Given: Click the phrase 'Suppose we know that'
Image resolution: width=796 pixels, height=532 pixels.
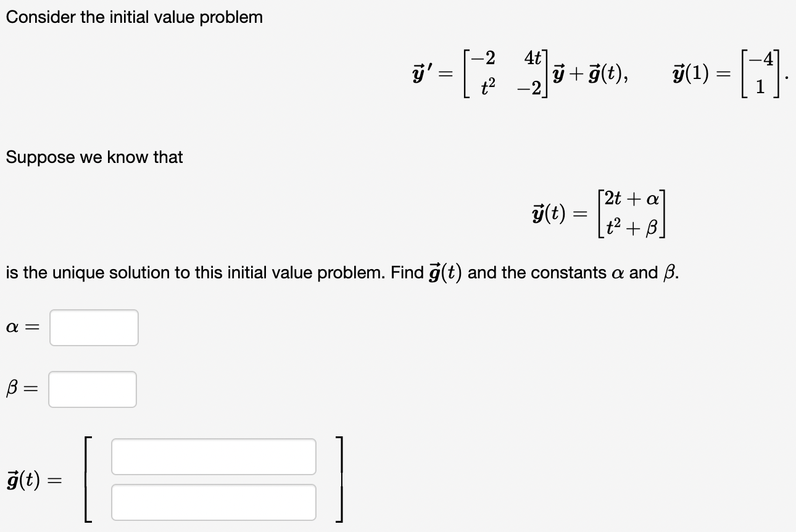Looking at the screenshot, I should pos(93,157).
